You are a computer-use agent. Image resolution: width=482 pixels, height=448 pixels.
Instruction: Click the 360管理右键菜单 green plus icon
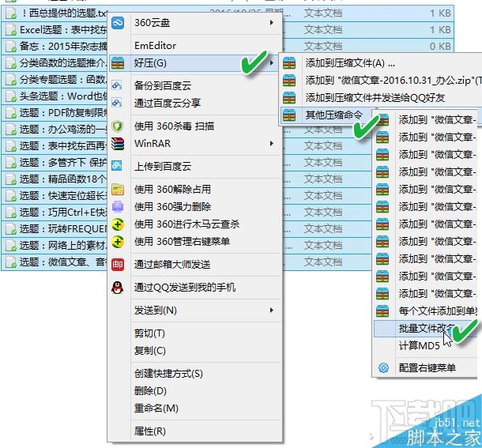118,242
